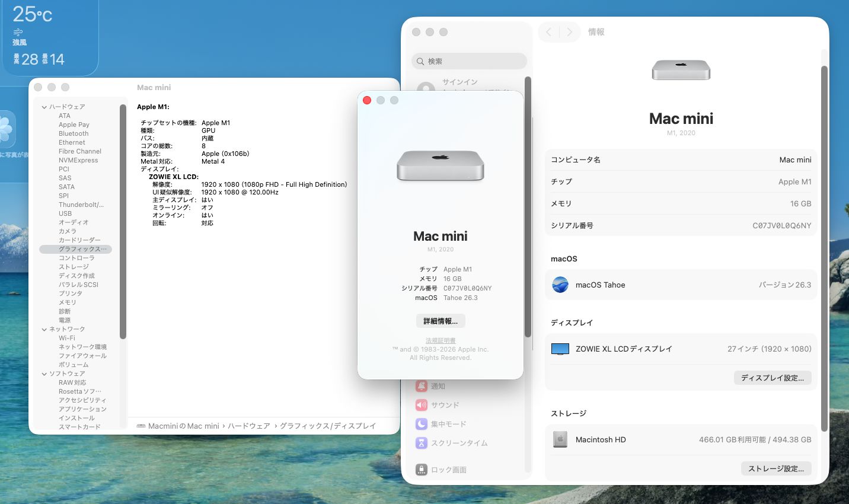This screenshot has width=849, height=504.
Task: Select Thunderbolt/... in sidebar
Action: pyautogui.click(x=81, y=205)
